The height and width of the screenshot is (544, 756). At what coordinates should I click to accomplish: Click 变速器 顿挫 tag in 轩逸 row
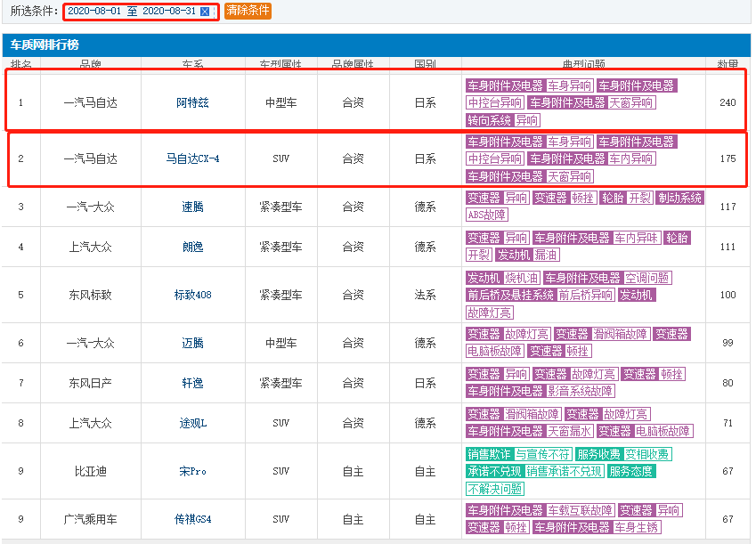[653, 374]
